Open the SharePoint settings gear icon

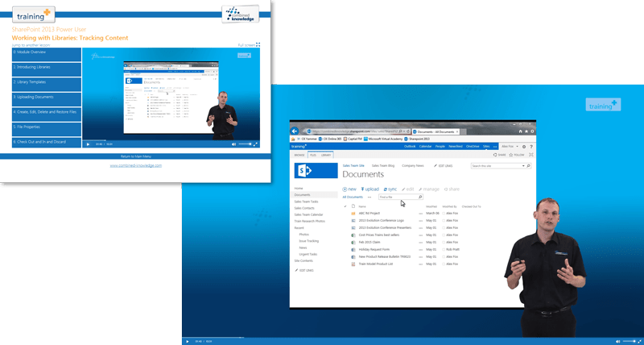tap(524, 147)
